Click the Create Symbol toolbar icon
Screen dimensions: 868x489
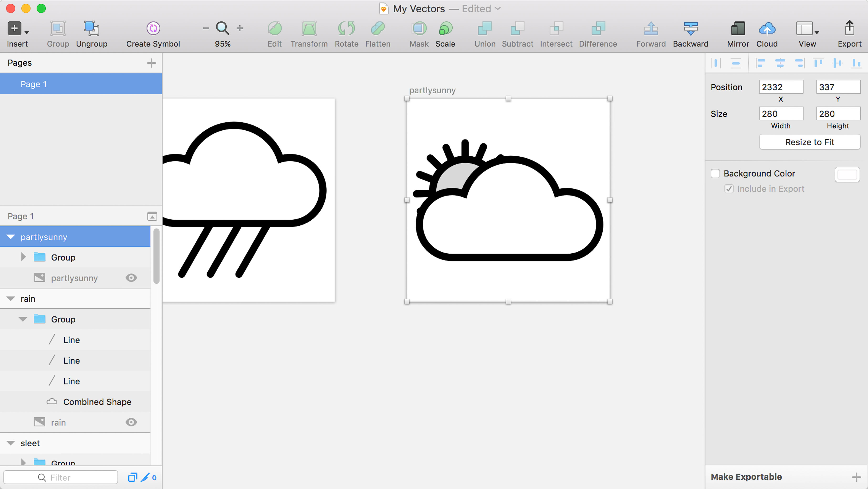[153, 29]
